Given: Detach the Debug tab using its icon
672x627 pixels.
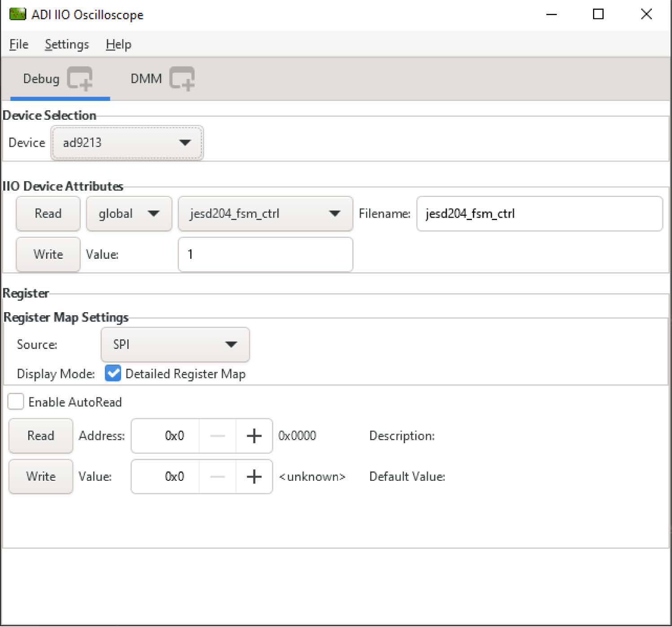Looking at the screenshot, I should (x=80, y=78).
